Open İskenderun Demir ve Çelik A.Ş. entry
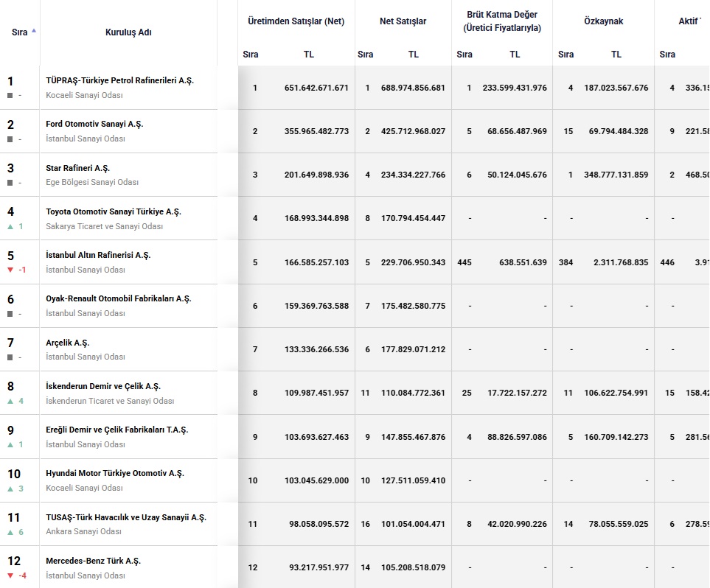 pos(103,386)
